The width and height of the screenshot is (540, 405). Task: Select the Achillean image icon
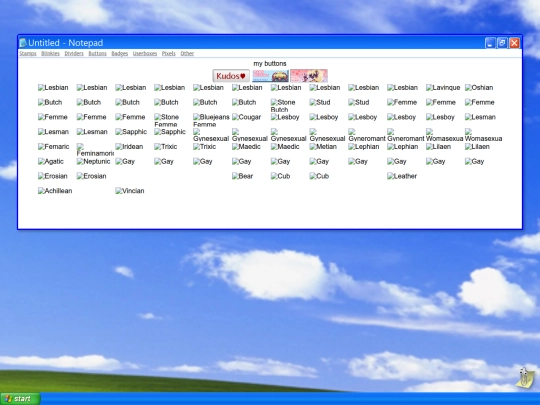[x=55, y=191]
